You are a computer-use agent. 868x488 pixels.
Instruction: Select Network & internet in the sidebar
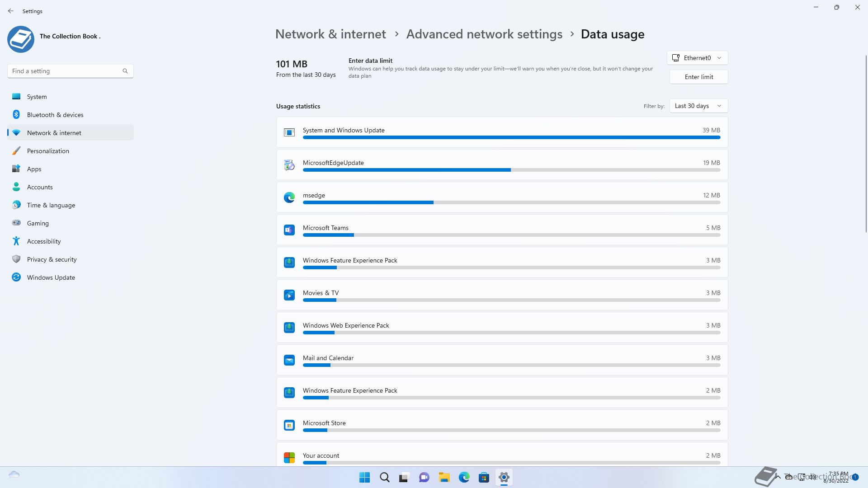click(x=71, y=132)
